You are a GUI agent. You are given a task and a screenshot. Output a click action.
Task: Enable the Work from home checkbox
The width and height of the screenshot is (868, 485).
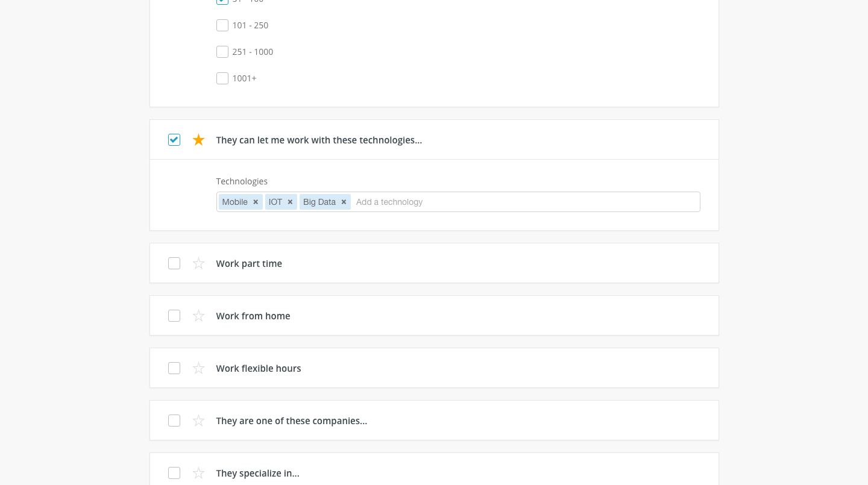point(174,316)
